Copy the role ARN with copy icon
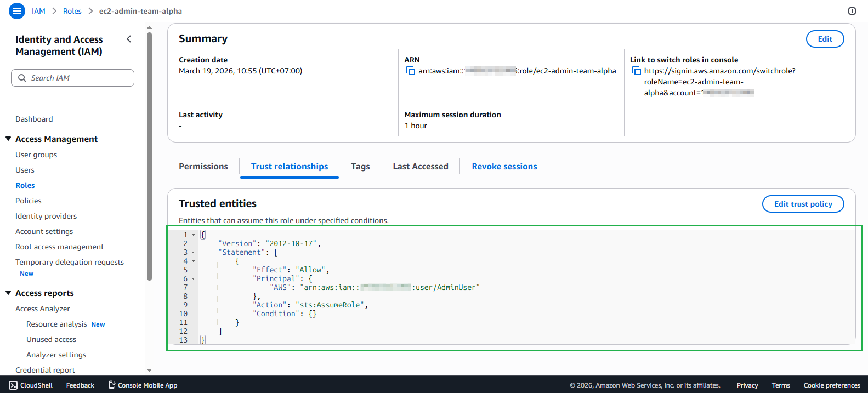868x393 pixels. (x=410, y=71)
